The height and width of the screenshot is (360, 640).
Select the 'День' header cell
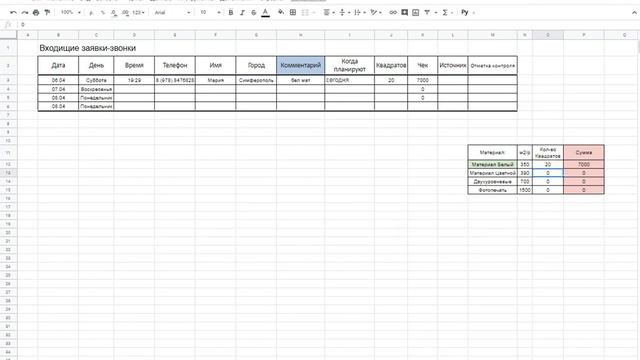coord(96,65)
